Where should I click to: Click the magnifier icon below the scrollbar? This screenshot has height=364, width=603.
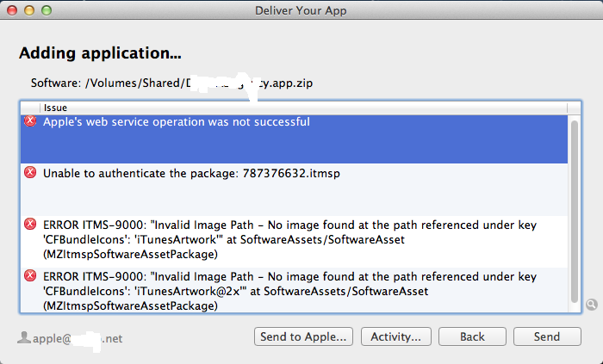(x=591, y=304)
